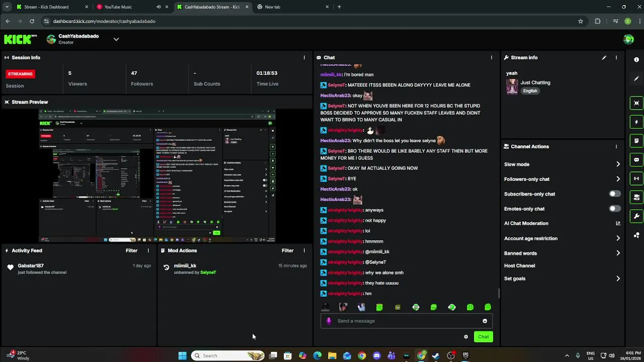Open chat settings gear icon
Screen dimensions: 644x362
tap(466, 337)
